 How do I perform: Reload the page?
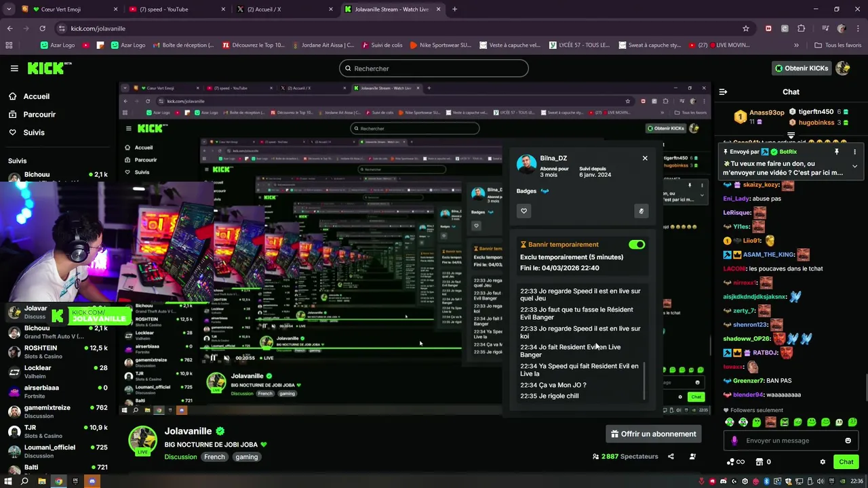pyautogui.click(x=42, y=28)
